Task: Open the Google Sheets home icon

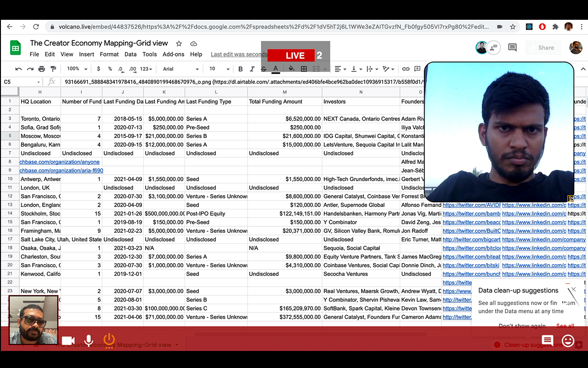Action: [16, 48]
